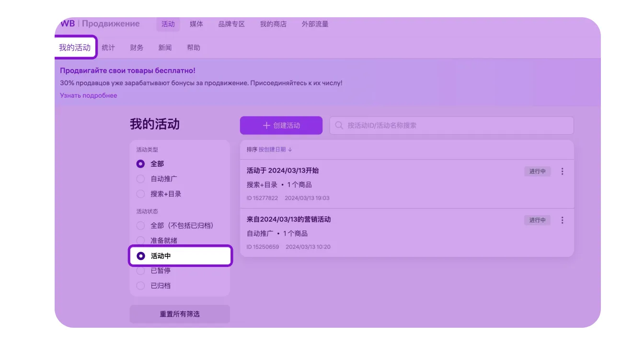Go to 我的商店 in top navigation
Viewport: 644px width, 345px height.
tap(273, 24)
